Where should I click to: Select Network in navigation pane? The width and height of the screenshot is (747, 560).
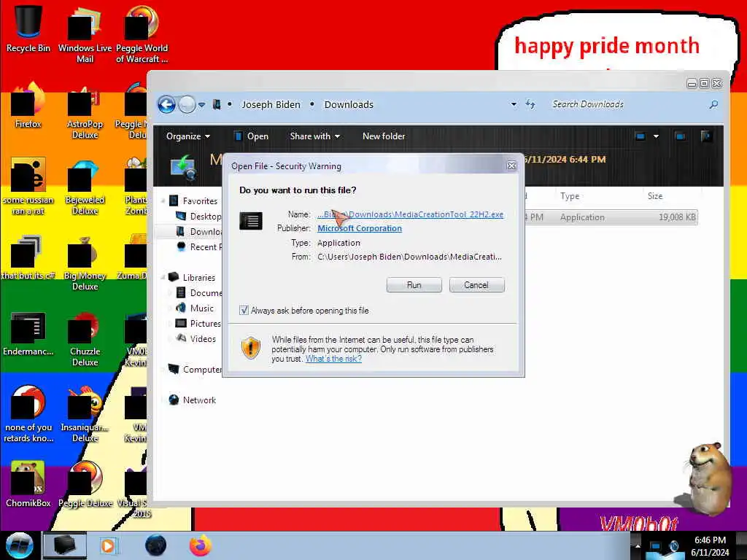tap(193, 400)
